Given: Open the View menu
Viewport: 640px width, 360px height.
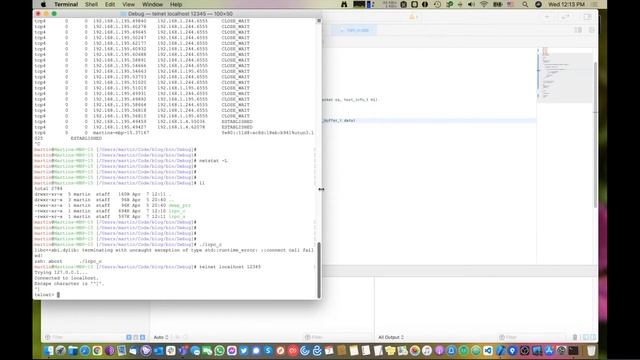Looking at the screenshot, I should 128,4.
